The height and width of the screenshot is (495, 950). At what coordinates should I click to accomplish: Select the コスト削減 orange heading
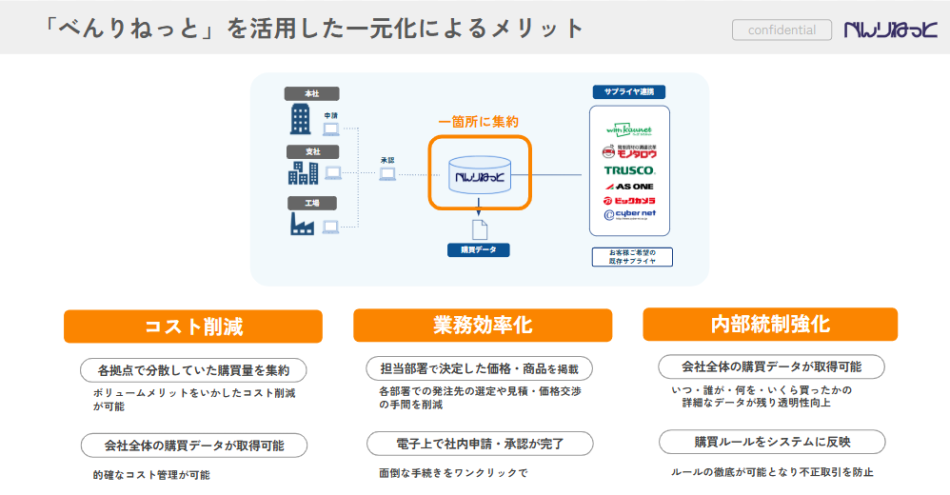click(193, 326)
